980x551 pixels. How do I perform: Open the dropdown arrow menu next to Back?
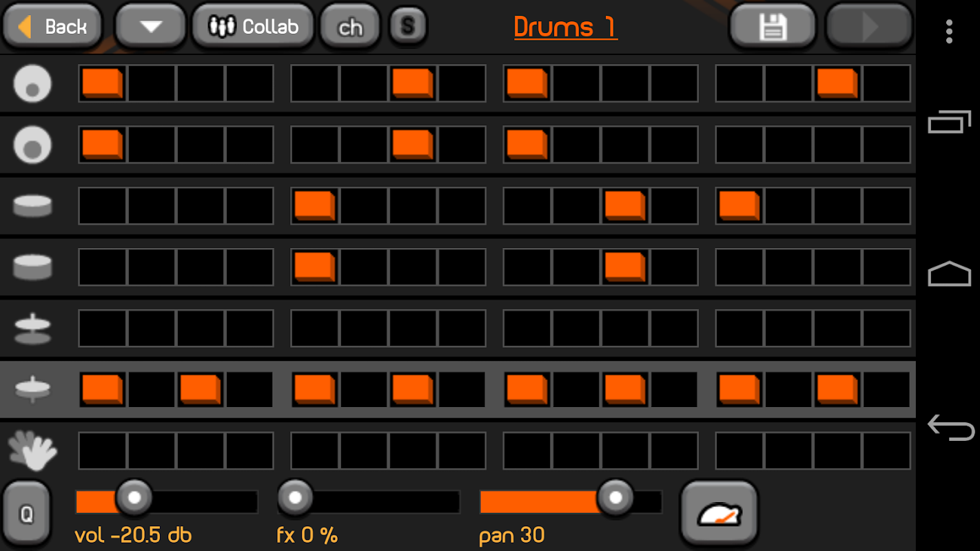[151, 26]
